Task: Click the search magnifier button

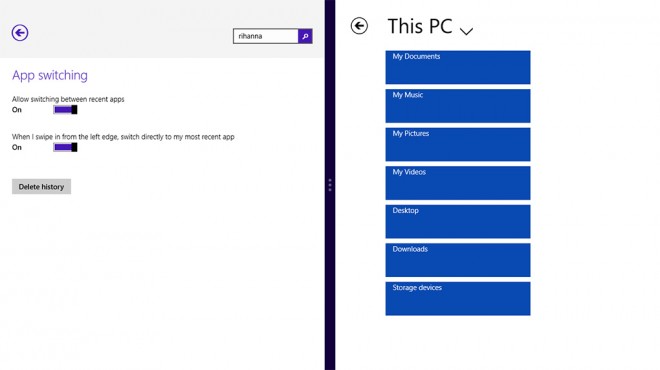Action: (x=305, y=36)
